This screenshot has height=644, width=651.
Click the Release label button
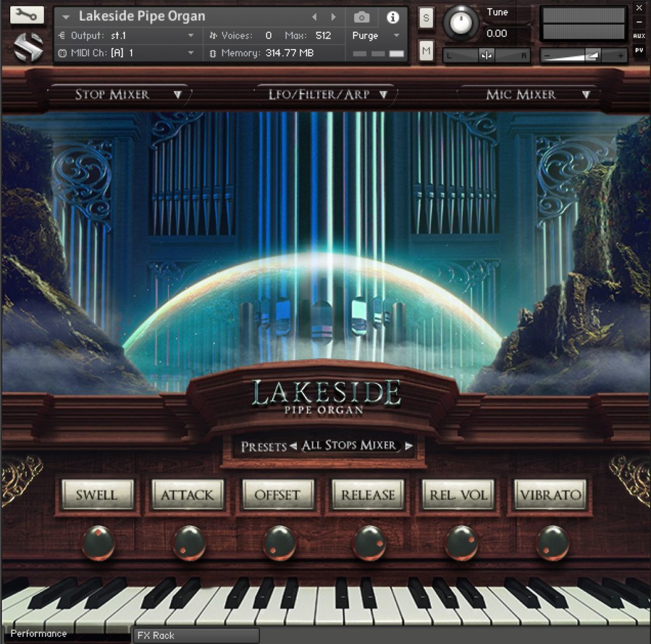coord(368,495)
